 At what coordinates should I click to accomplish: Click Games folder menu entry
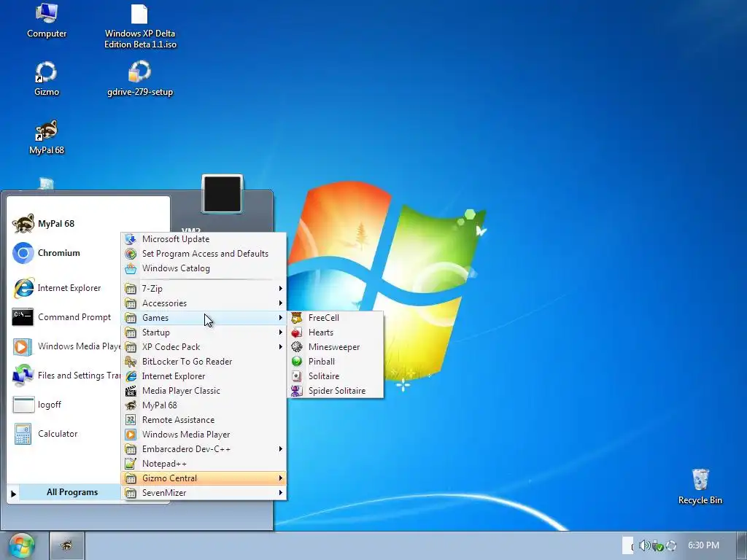pyautogui.click(x=204, y=318)
